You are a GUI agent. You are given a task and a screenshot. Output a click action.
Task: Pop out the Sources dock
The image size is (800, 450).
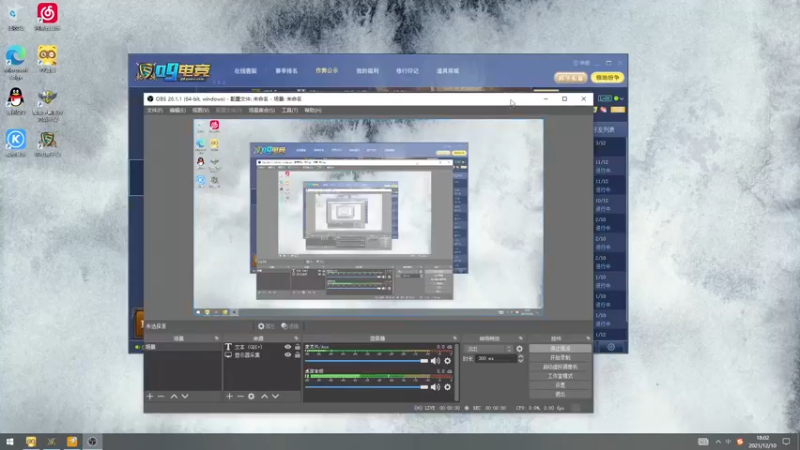coord(296,338)
